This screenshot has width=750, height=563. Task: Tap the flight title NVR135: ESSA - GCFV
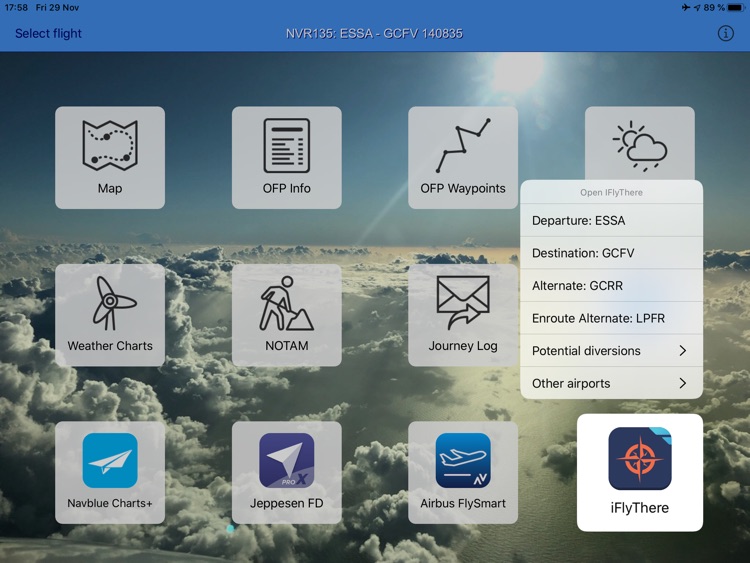tap(374, 33)
